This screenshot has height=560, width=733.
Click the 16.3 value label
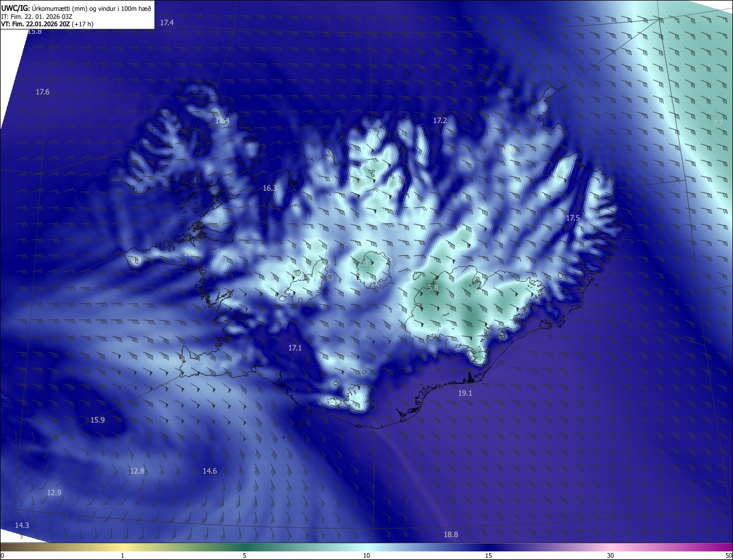(x=270, y=188)
